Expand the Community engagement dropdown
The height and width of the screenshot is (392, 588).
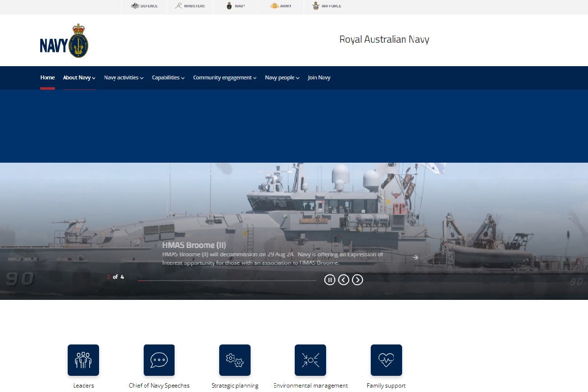225,77
